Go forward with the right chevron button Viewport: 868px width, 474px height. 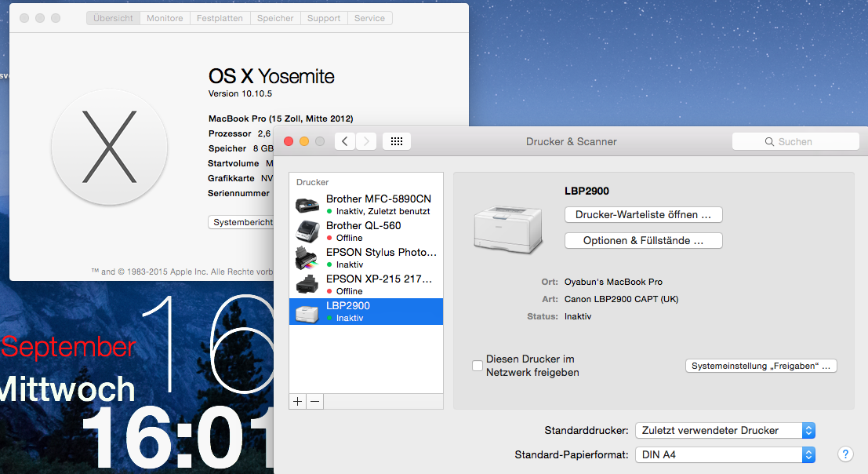point(366,141)
